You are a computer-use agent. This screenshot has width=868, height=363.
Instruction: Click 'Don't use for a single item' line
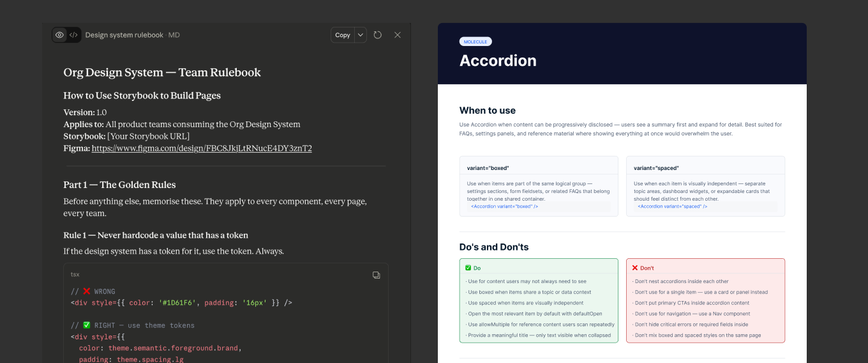700,292
